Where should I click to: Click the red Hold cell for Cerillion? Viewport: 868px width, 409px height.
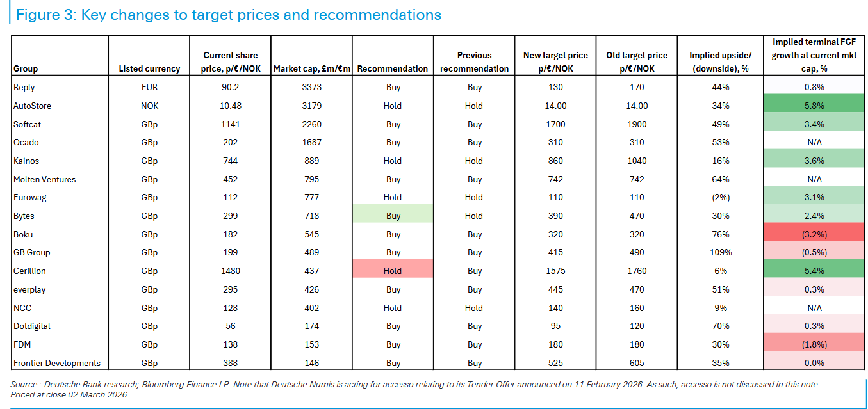point(393,271)
